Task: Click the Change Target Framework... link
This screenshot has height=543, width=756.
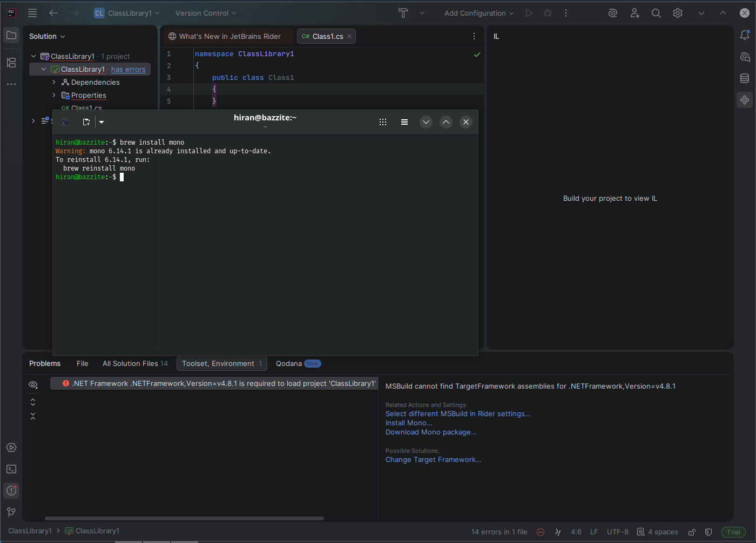Action: click(433, 459)
